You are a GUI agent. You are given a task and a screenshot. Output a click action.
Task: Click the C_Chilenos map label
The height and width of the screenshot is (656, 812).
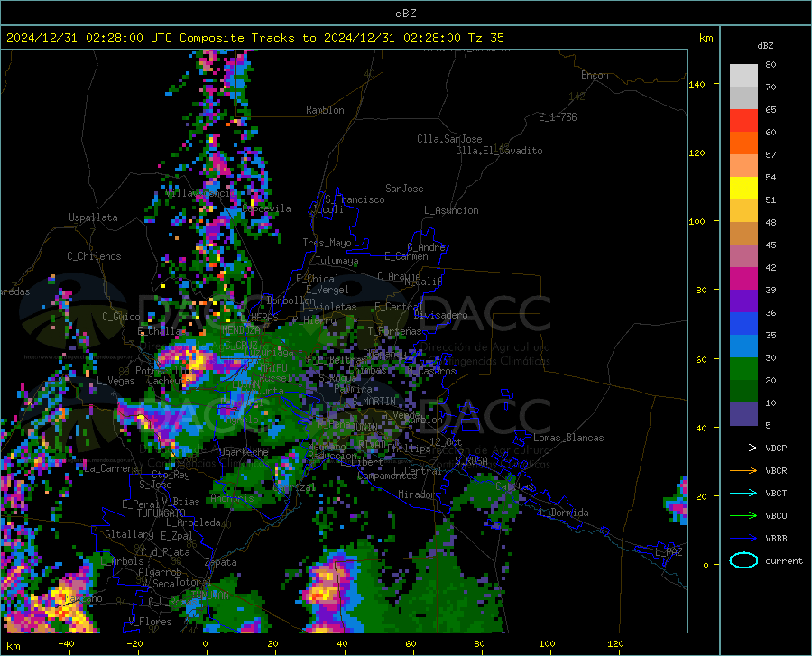[94, 256]
